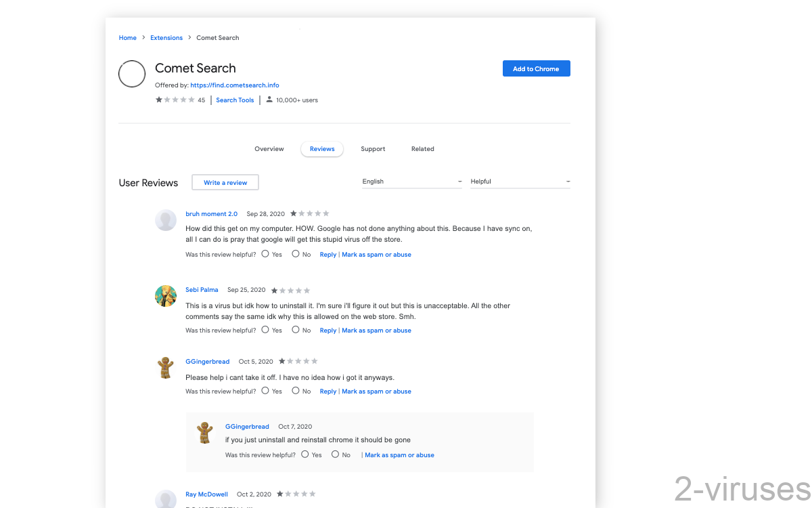The width and height of the screenshot is (812, 508).
Task: Click the first star in the overall rating
Action: click(x=158, y=100)
